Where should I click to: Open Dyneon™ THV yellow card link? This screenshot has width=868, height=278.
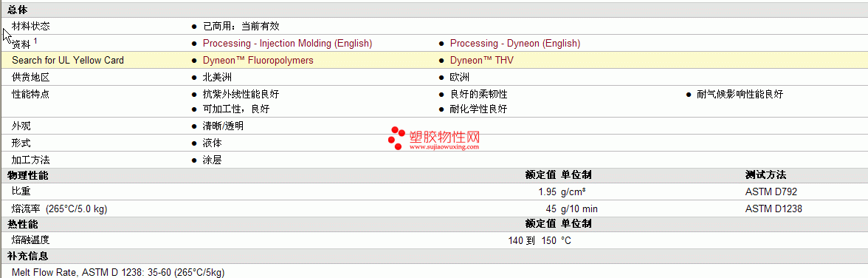click(481, 60)
